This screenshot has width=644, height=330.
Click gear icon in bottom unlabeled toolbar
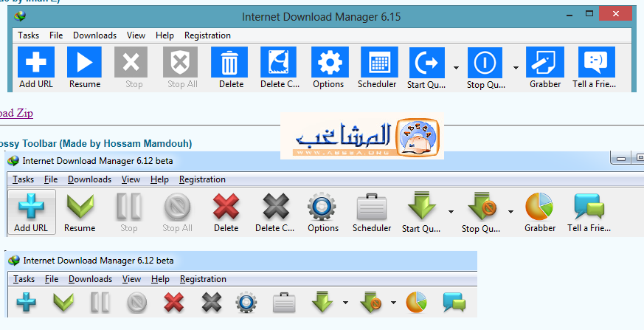click(x=246, y=303)
